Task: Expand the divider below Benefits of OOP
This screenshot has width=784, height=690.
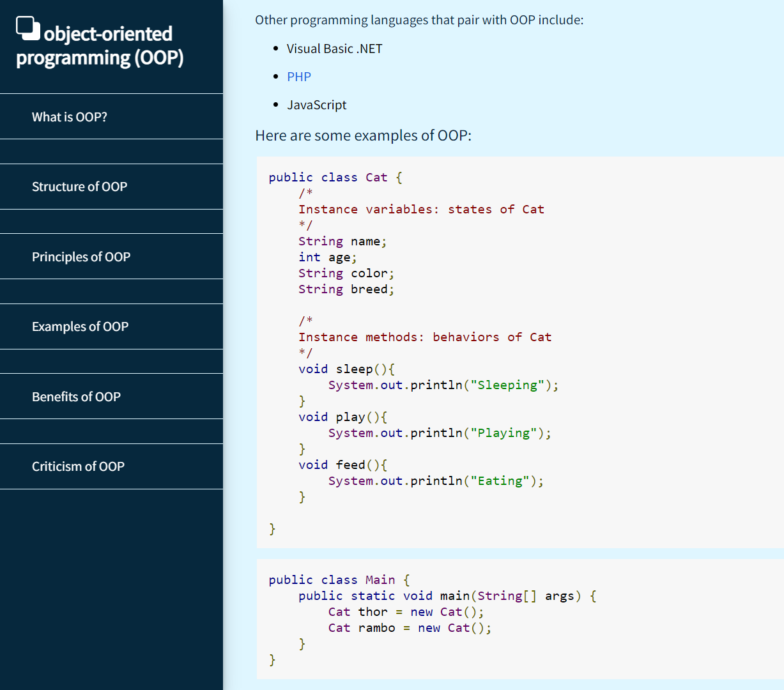Action: (111, 431)
